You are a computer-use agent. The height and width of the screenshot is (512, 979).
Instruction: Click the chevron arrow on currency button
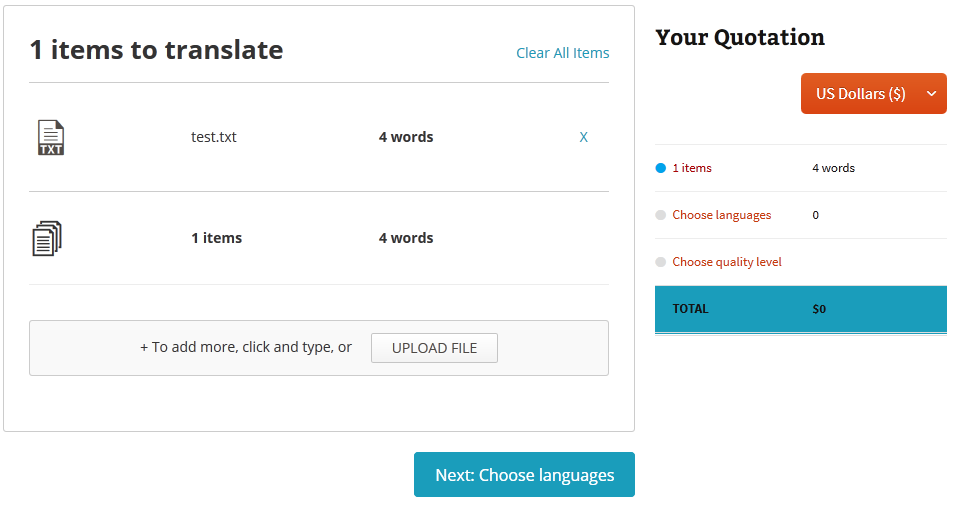pyautogui.click(x=931, y=94)
